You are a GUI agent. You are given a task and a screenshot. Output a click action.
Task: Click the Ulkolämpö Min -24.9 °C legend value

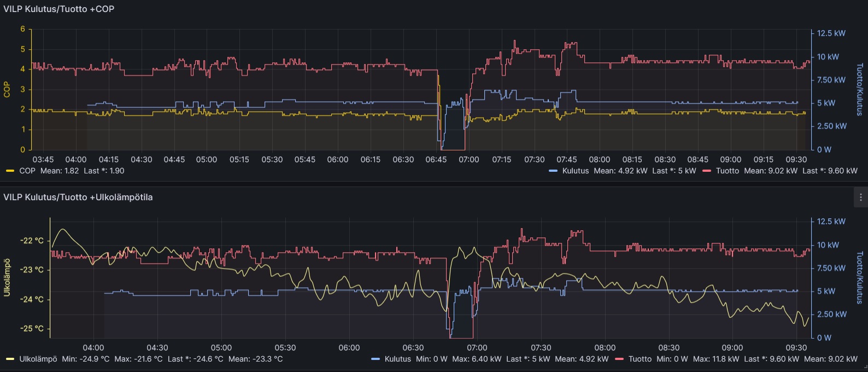[x=86, y=359]
